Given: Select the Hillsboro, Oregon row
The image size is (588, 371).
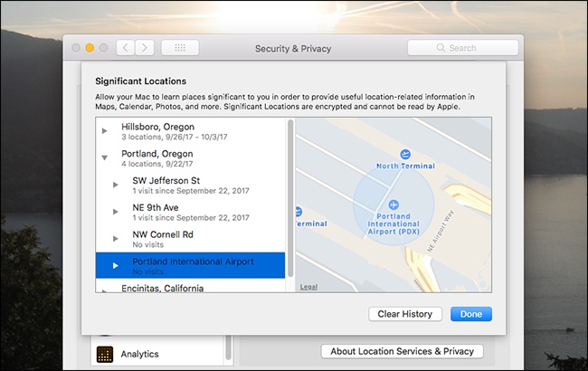Looking at the screenshot, I should click(x=191, y=131).
